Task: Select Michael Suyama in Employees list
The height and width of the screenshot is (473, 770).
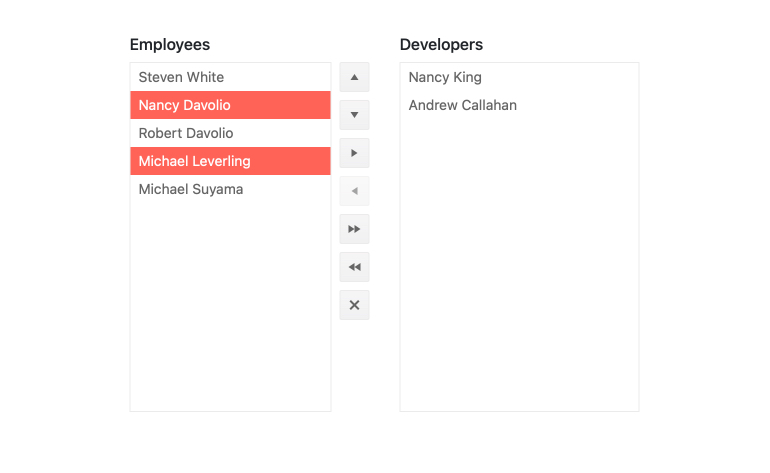Action: (x=191, y=189)
